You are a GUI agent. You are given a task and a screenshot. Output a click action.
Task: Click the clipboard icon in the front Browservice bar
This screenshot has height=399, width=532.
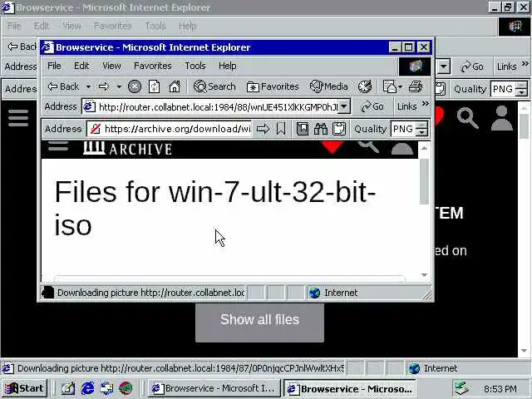coord(338,129)
